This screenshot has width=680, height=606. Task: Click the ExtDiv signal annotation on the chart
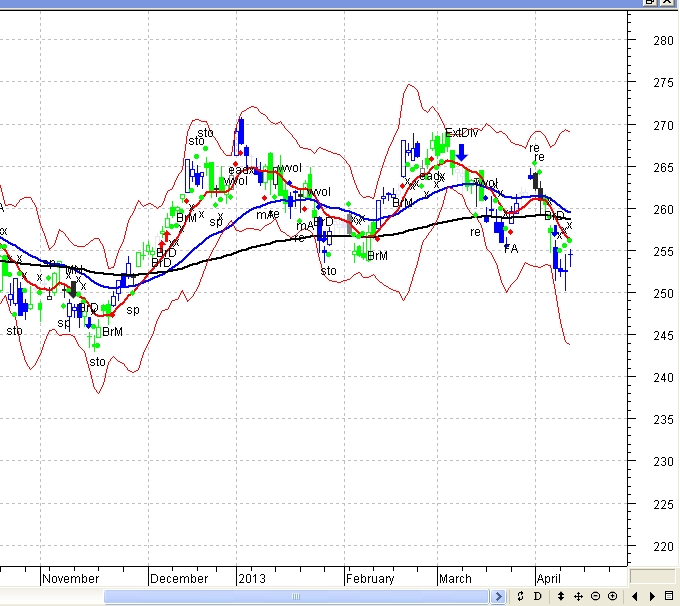462,132
